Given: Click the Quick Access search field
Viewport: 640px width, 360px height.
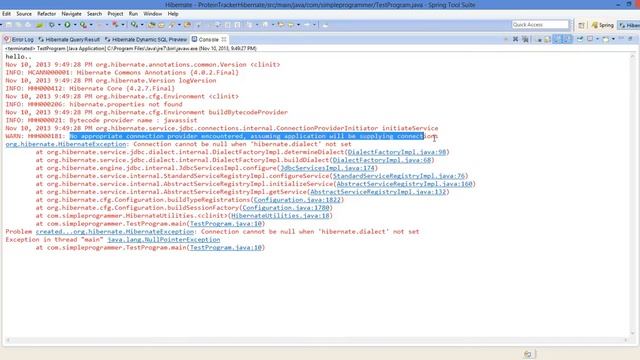Looking at the screenshot, I should (x=540, y=25).
